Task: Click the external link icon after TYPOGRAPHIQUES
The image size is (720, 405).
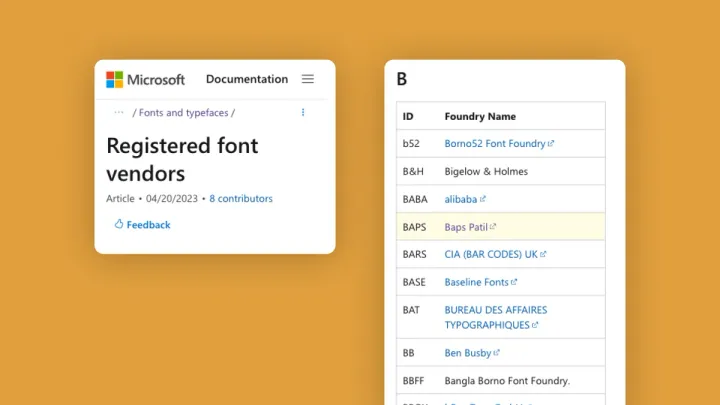Action: [535, 325]
